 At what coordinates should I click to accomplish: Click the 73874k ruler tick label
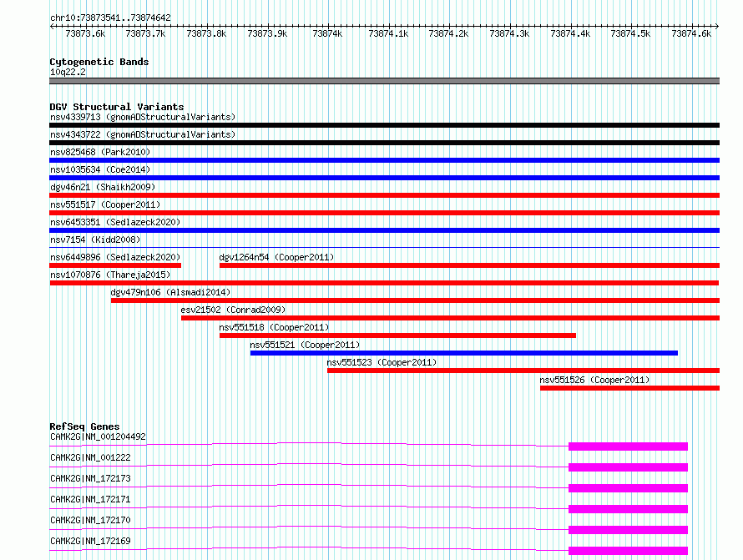click(x=327, y=33)
